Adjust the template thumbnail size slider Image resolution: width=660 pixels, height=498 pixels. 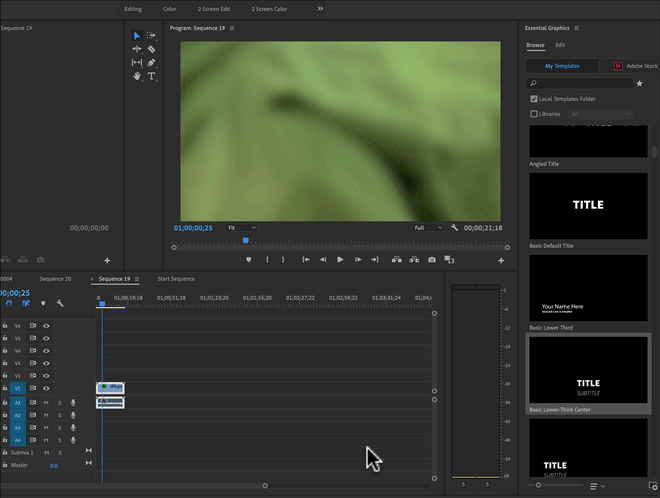click(x=538, y=485)
